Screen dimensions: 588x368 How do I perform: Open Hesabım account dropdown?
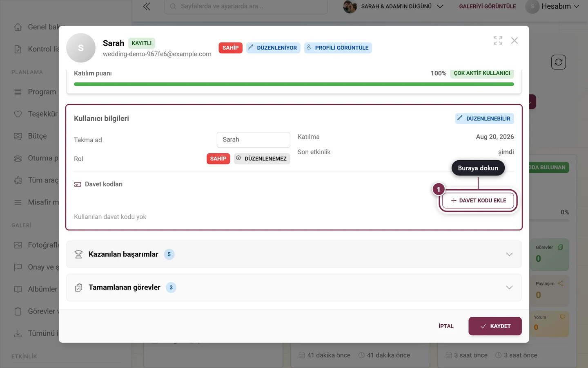click(552, 7)
